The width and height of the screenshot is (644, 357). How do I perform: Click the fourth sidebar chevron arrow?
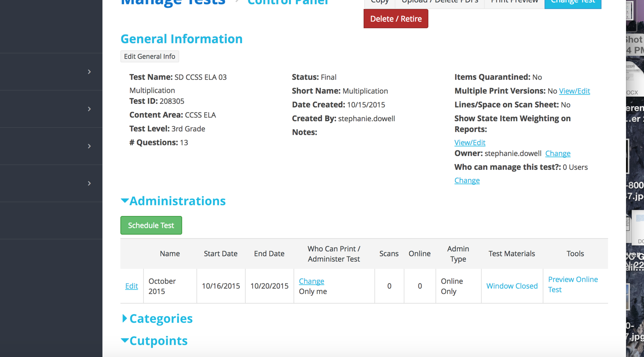[x=89, y=183]
